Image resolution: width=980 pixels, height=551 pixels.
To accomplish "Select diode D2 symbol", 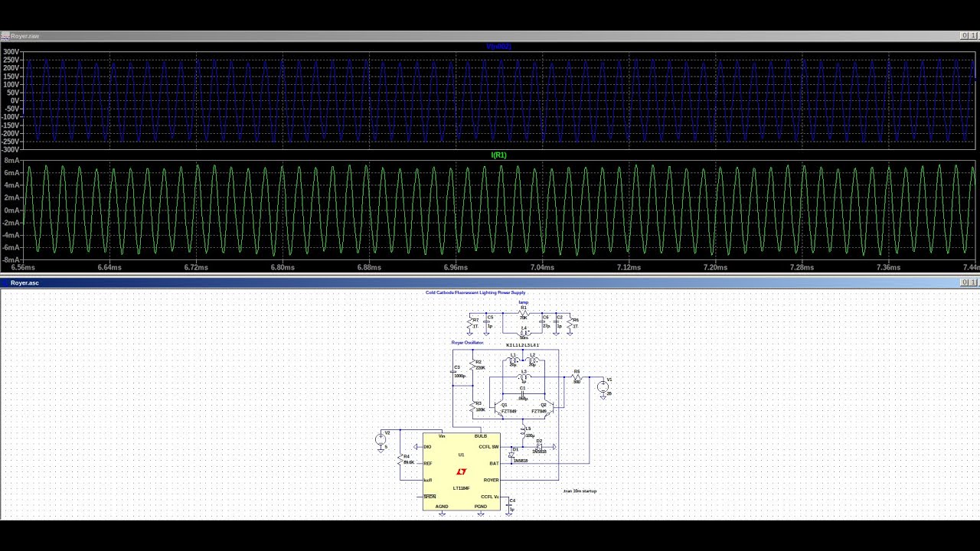I will (x=539, y=447).
